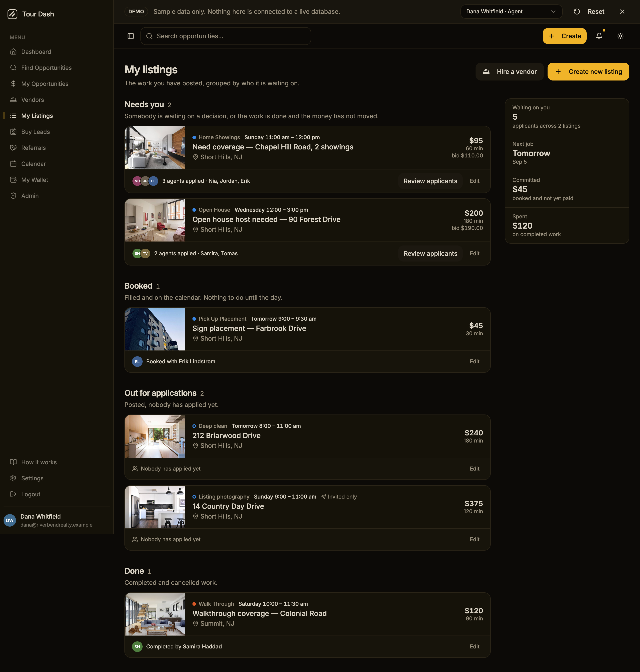Open the Referrals page

pyautogui.click(x=57, y=148)
